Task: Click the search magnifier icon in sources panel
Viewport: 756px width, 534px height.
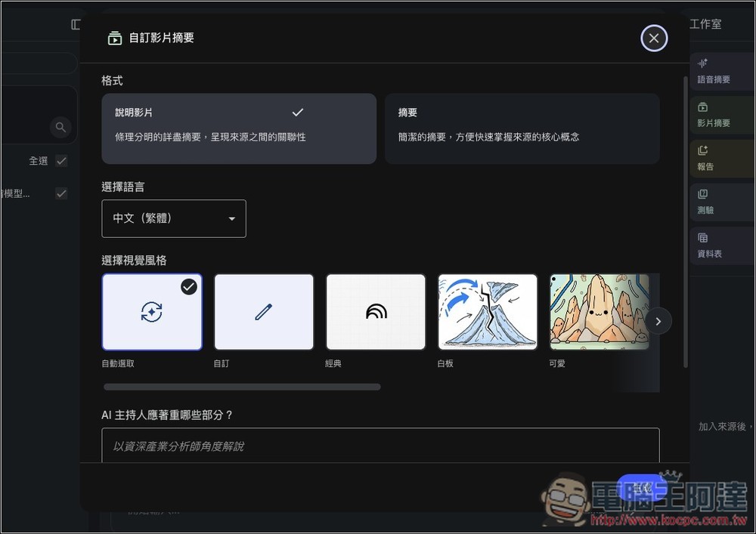Action: (x=60, y=127)
